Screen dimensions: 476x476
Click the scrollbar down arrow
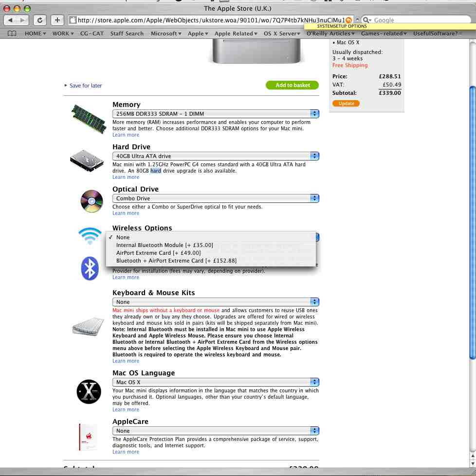(473, 463)
